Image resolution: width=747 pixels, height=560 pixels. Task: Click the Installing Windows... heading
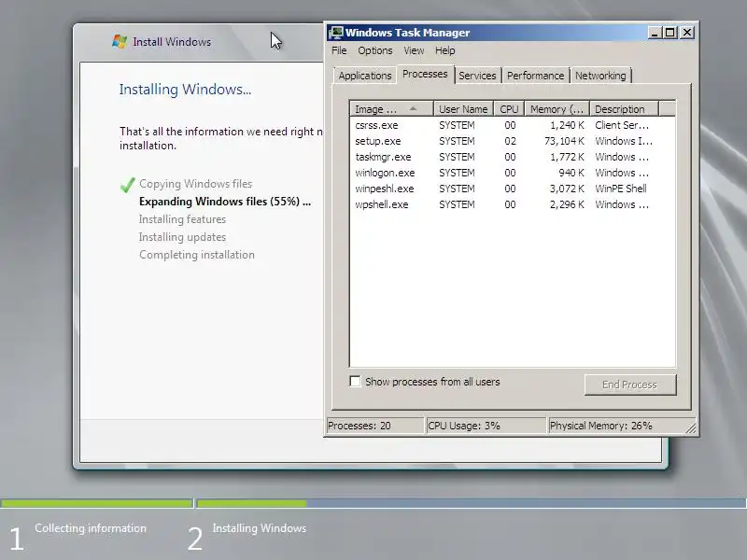coord(185,90)
